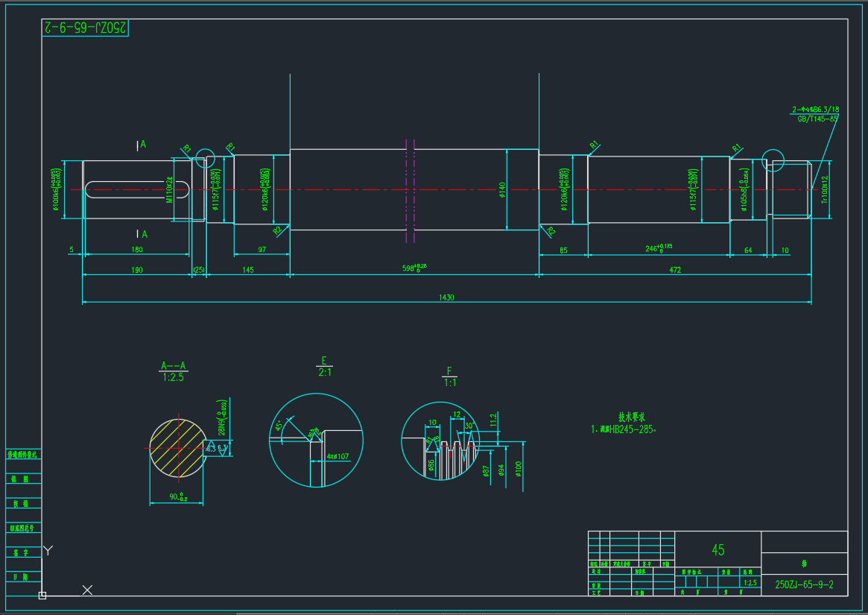Screen dimensions: 868x615
Task: Click the detail E view circle
Action: pyautogui.click(x=316, y=441)
